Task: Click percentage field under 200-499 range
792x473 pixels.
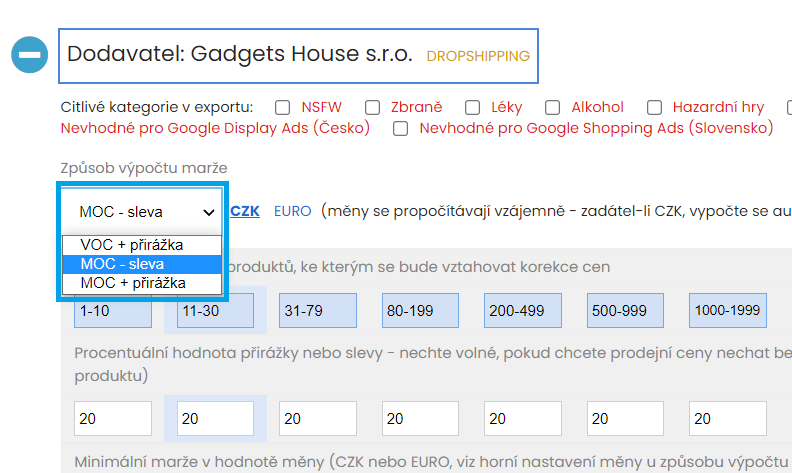Action: click(x=522, y=419)
